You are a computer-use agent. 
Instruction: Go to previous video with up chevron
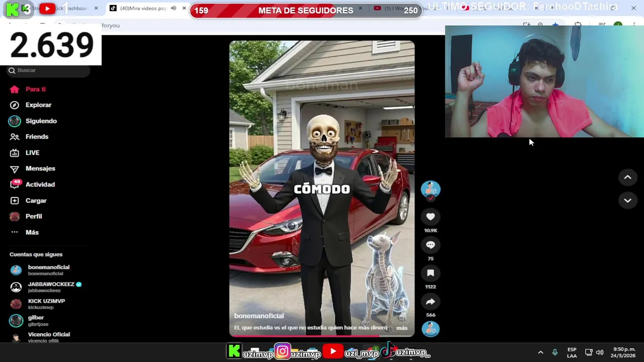(627, 177)
